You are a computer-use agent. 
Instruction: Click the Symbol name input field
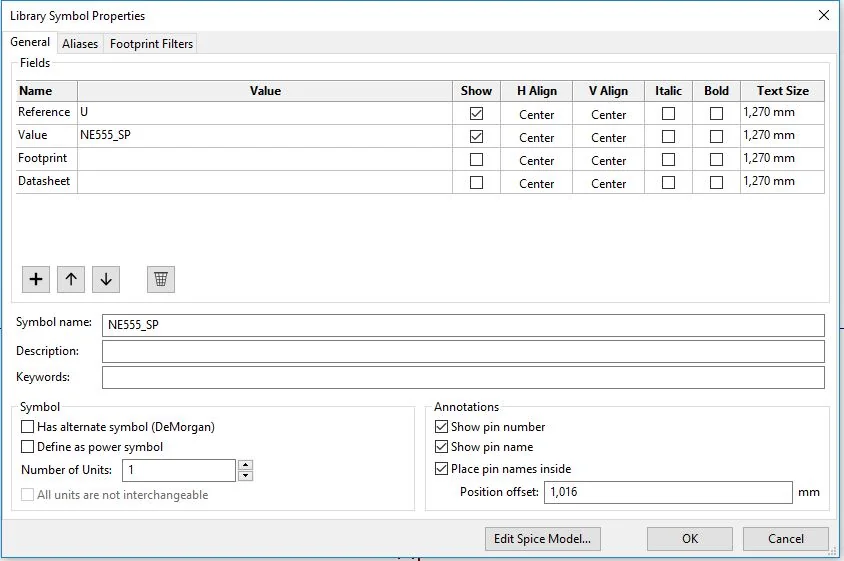coord(463,325)
